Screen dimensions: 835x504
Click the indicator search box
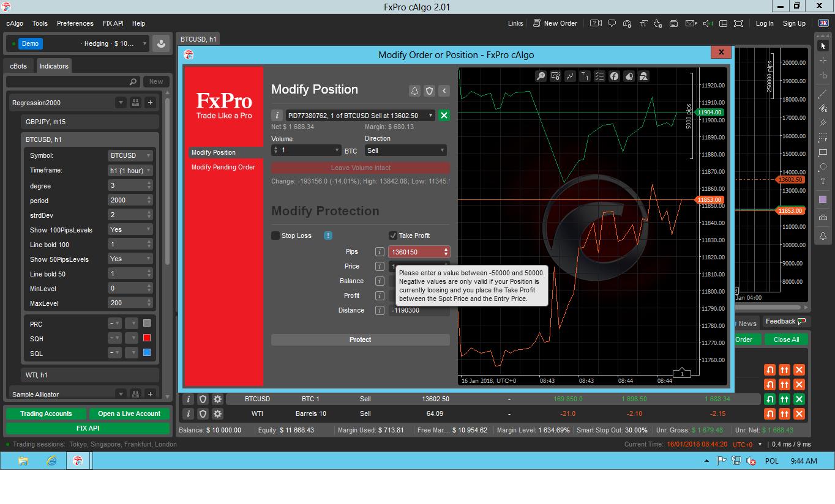tap(72, 81)
